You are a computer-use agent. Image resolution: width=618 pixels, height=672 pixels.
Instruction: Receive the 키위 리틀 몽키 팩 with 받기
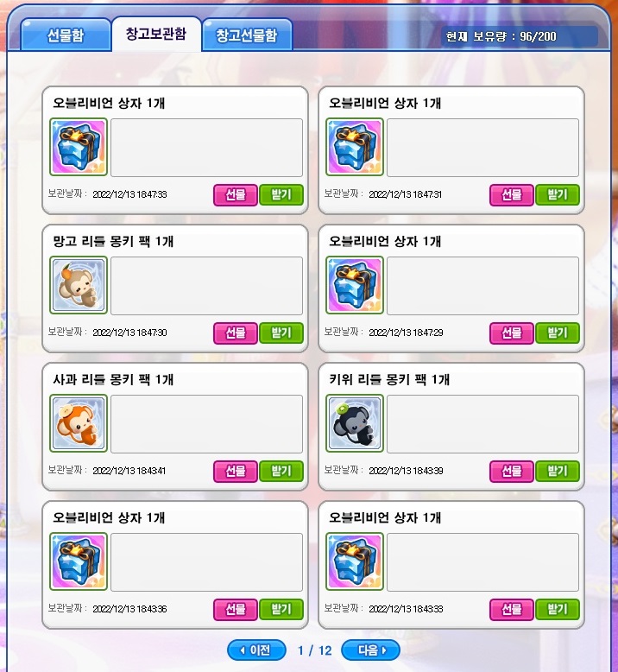558,472
